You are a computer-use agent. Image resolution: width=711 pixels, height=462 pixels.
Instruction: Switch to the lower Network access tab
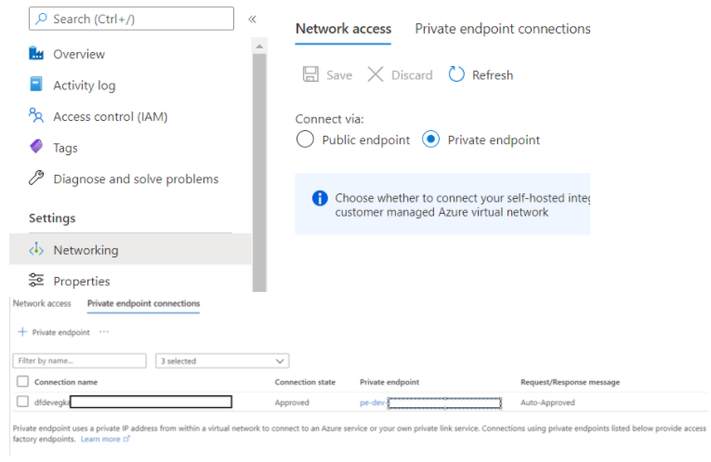tap(42, 303)
